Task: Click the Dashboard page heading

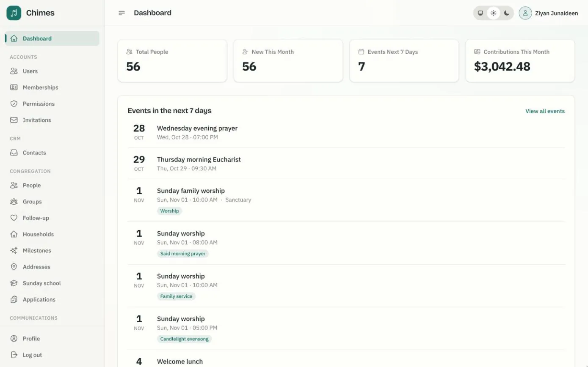Action: [x=152, y=13]
